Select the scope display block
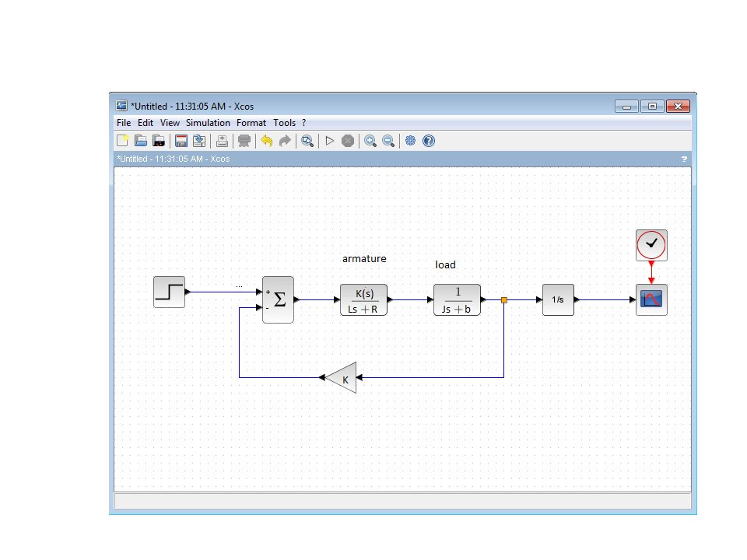Viewport: 747px width, 560px height. (651, 299)
